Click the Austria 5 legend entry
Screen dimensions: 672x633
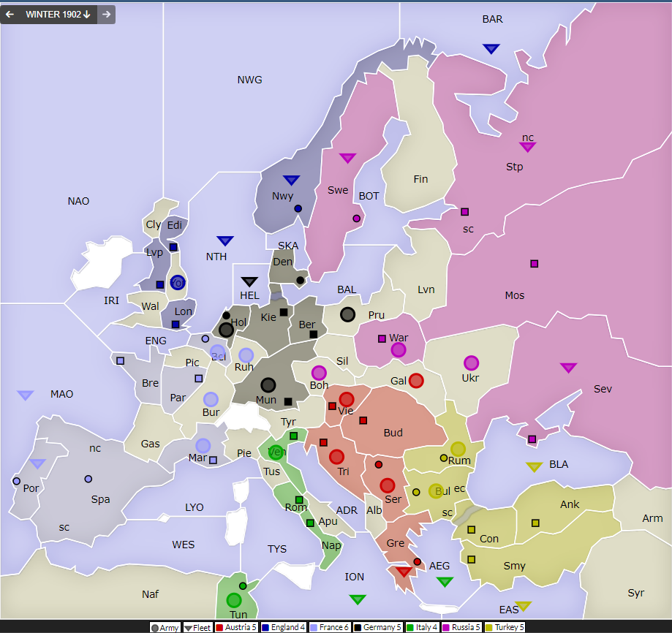pos(236,627)
